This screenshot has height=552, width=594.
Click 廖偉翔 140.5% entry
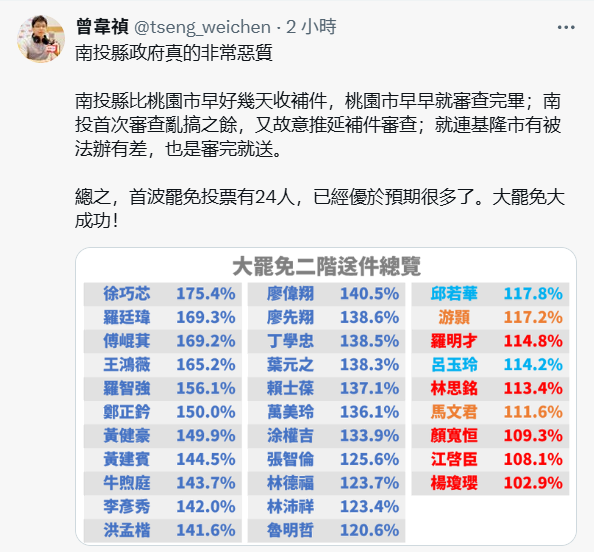tap(326, 294)
